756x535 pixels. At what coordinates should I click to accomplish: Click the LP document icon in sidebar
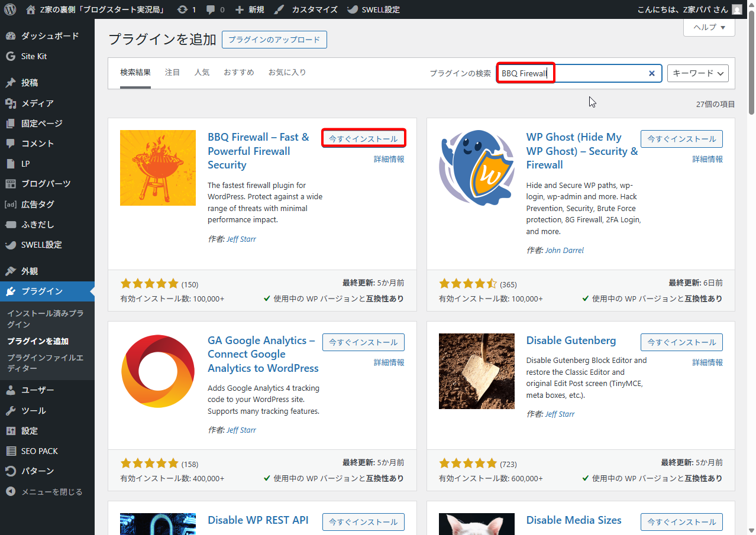(11, 164)
